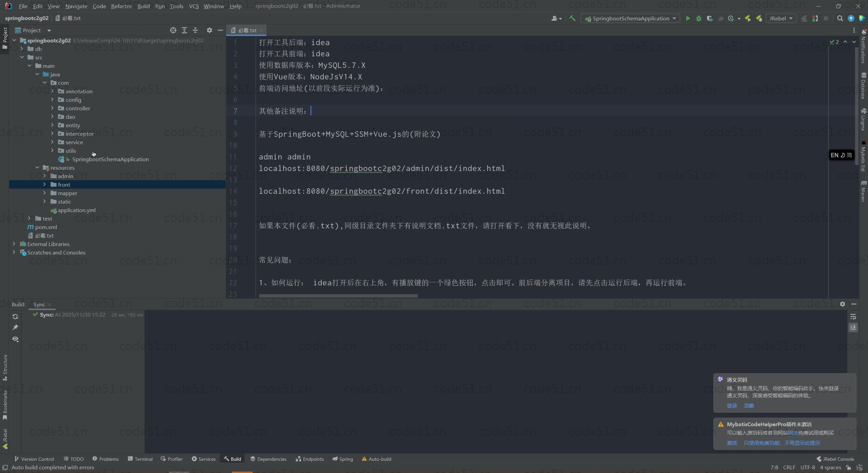Expand the front folder in resources

[44, 184]
